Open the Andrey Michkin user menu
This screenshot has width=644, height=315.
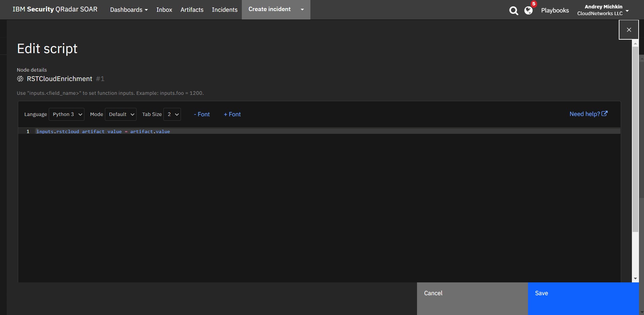(x=603, y=10)
